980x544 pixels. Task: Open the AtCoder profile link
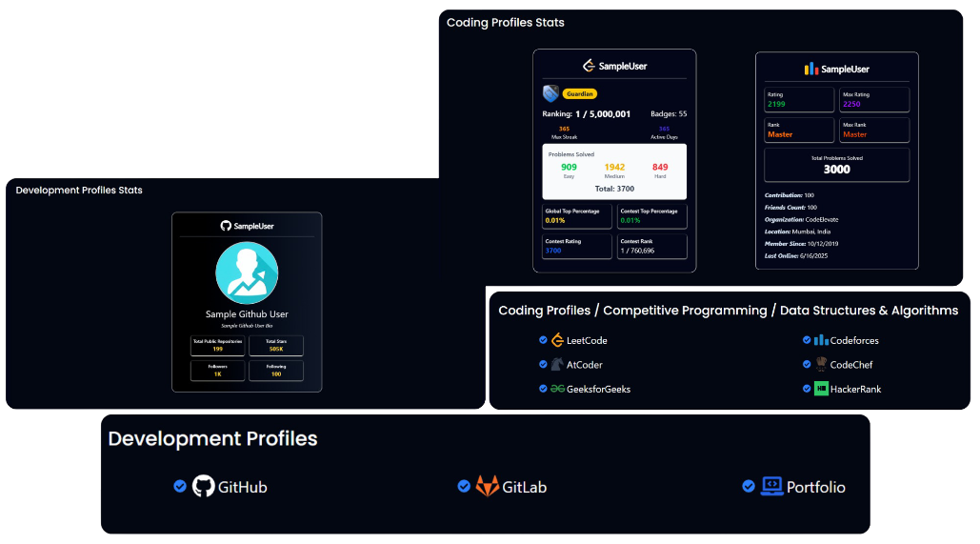pos(585,365)
